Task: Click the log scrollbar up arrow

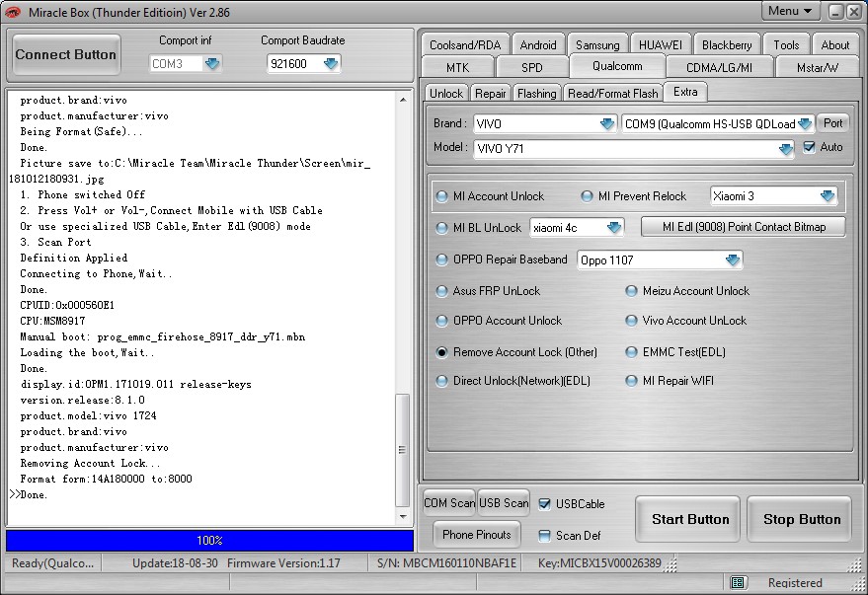Action: [403, 100]
